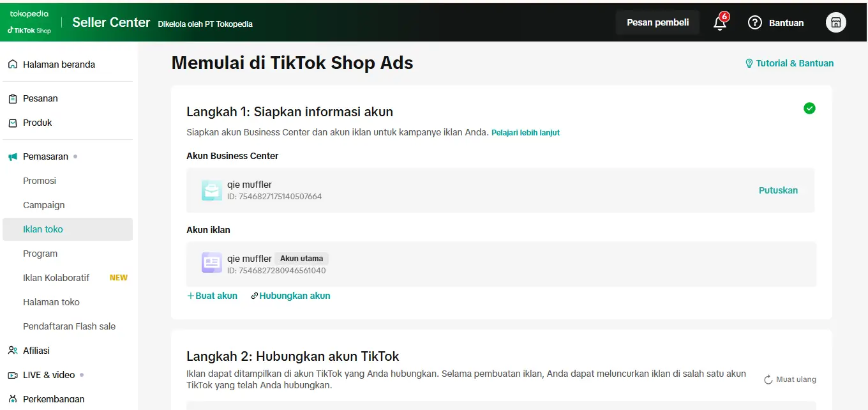Open the Tutorial & Bantuan link

[789, 63]
